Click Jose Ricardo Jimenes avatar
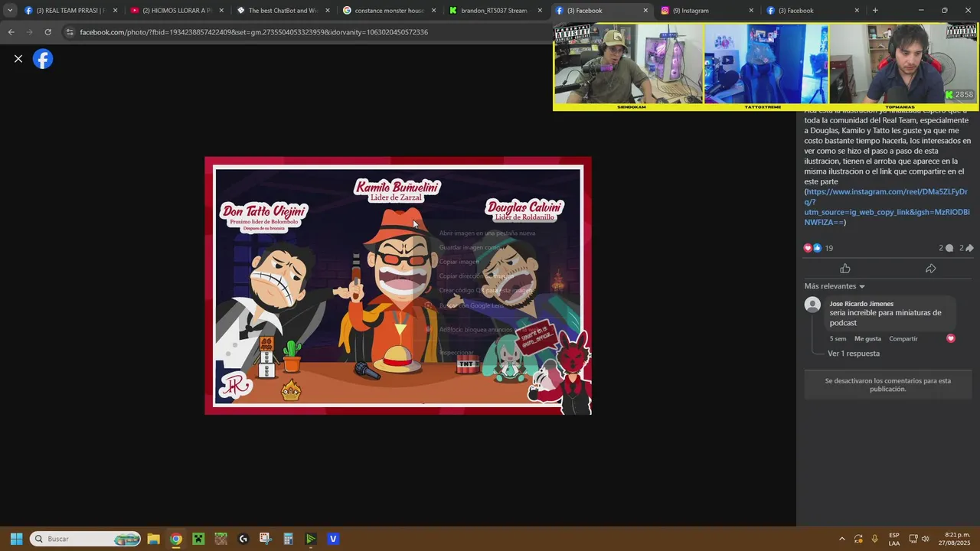Screen dimensions: 980x551 point(812,305)
